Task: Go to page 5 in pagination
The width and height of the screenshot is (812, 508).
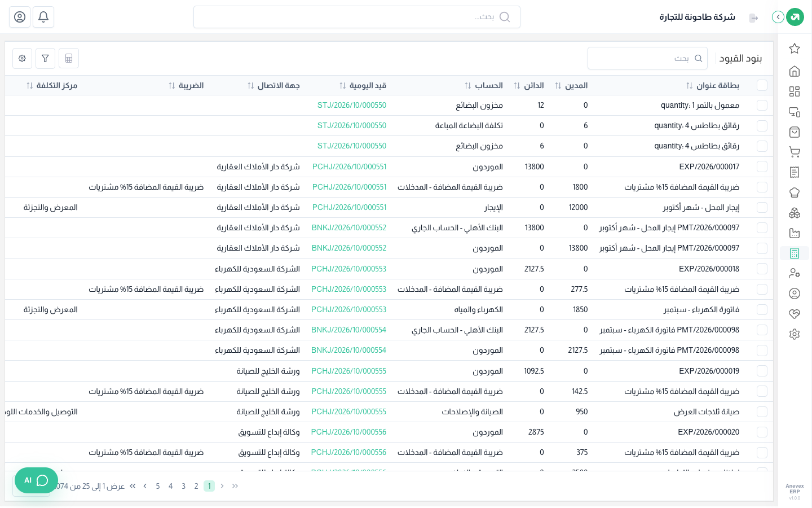Action: coord(158,486)
